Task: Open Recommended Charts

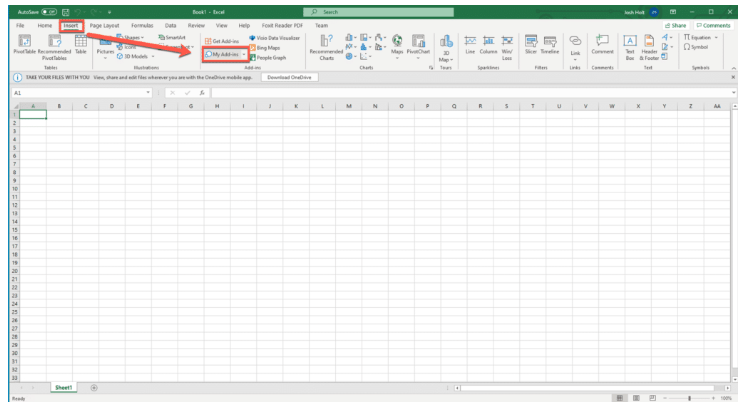Action: tap(326, 47)
